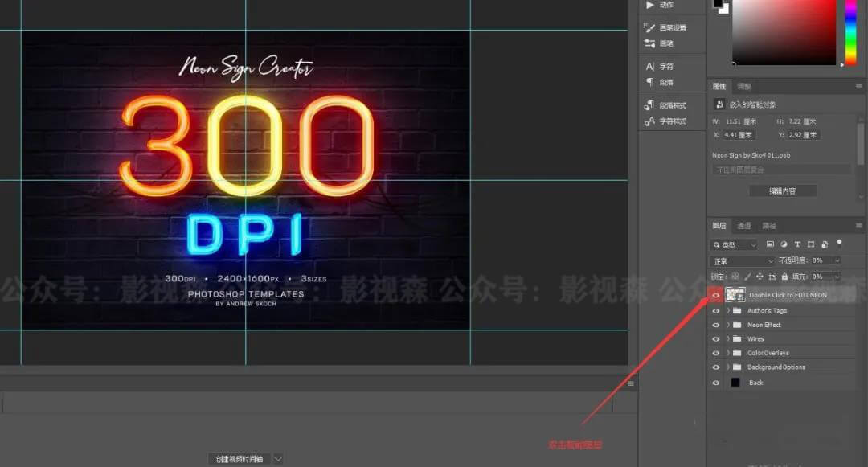
Task: Toggle the layer filter on/off switch
Action: [839, 243]
